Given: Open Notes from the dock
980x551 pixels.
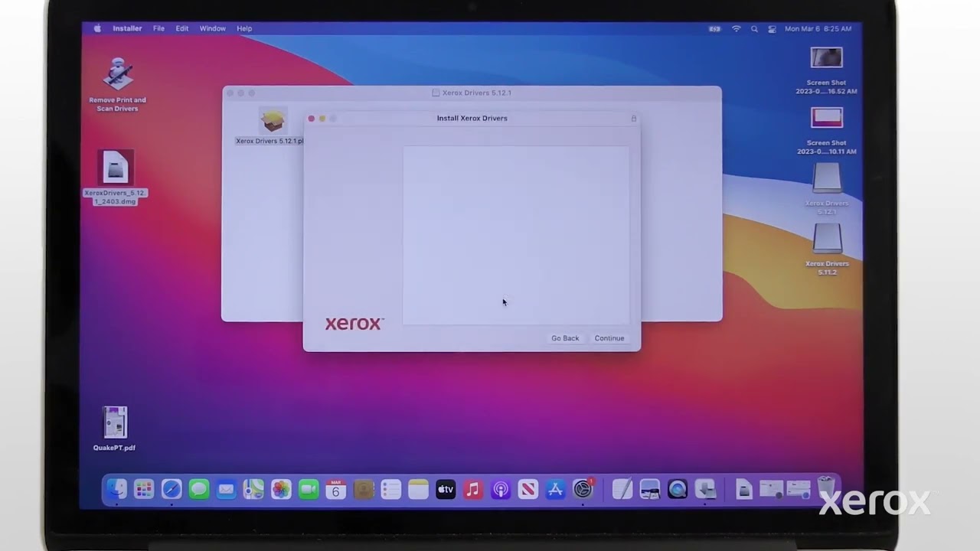Looking at the screenshot, I should [418, 489].
